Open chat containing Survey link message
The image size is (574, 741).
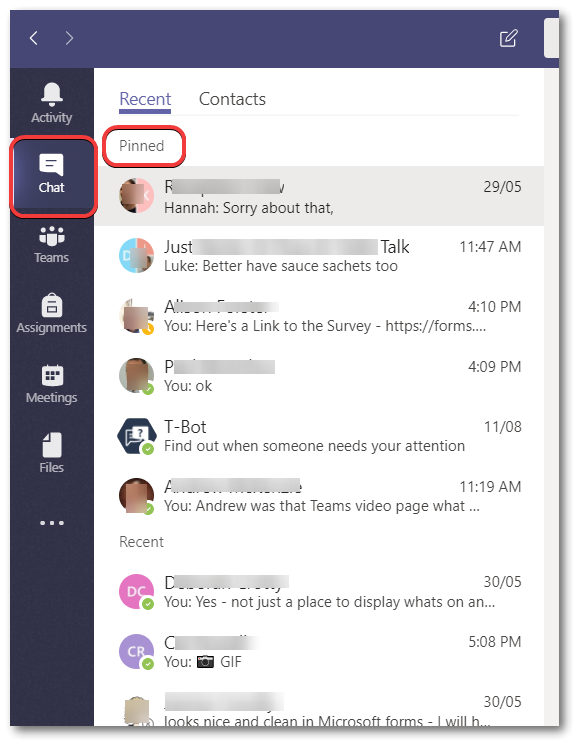coord(319,316)
